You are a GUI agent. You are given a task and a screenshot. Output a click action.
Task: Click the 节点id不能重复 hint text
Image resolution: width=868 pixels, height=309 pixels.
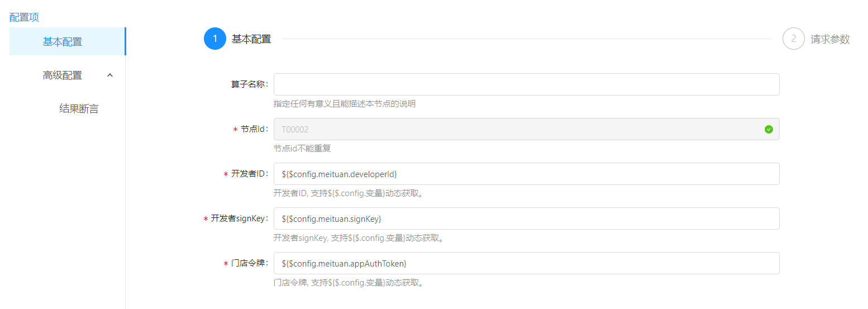[302, 149]
